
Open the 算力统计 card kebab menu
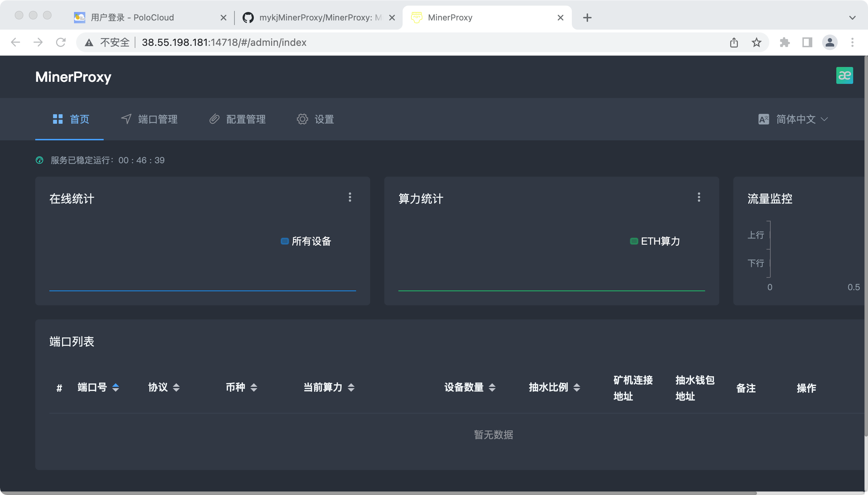[699, 197]
